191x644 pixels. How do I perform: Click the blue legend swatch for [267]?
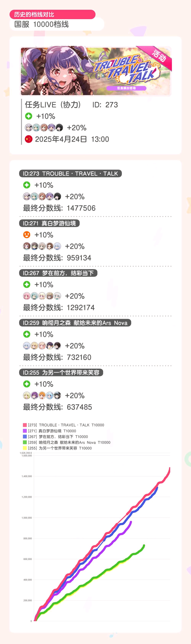click(25, 436)
